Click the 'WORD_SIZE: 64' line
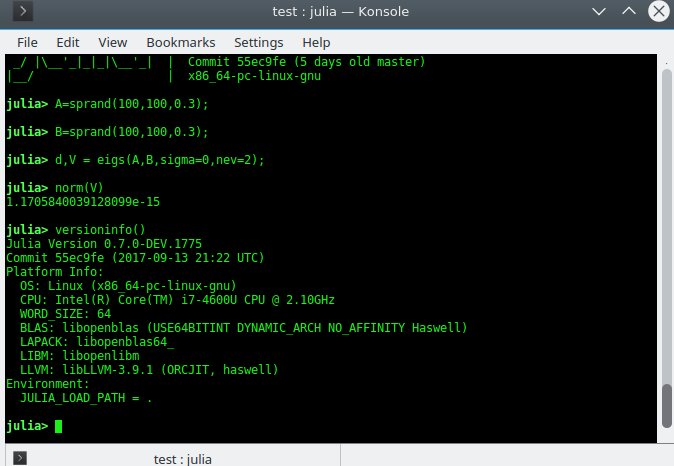 click(65, 314)
